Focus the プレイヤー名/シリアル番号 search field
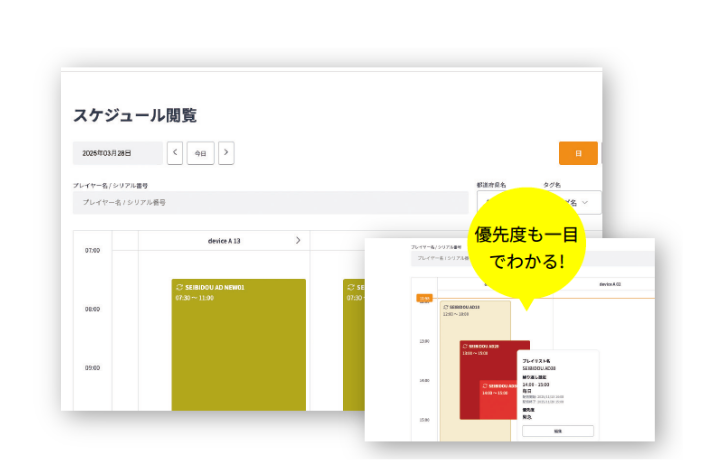The height and width of the screenshot is (475, 708). [x=270, y=202]
